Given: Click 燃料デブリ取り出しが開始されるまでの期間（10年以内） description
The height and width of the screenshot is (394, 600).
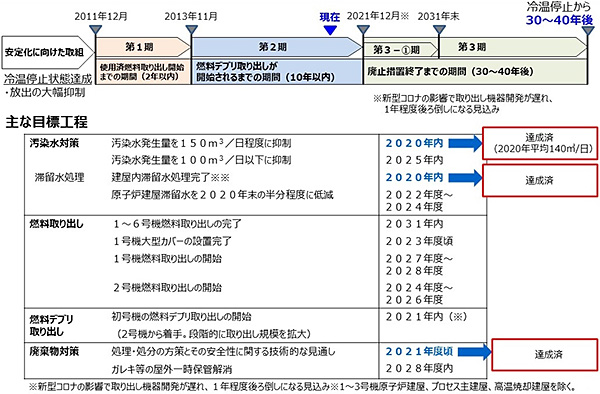Looking at the screenshot, I should [x=266, y=72].
